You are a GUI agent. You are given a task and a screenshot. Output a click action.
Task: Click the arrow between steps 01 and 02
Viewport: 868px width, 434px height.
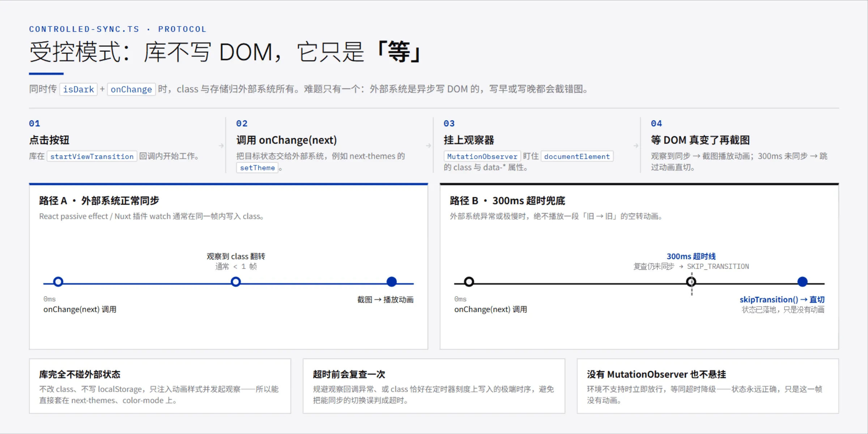click(221, 146)
